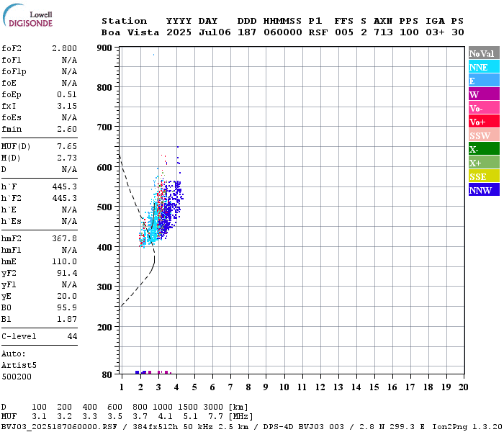504x432 pixels.
Task: Click the hmF2 value 367.8
Action: pos(65,238)
